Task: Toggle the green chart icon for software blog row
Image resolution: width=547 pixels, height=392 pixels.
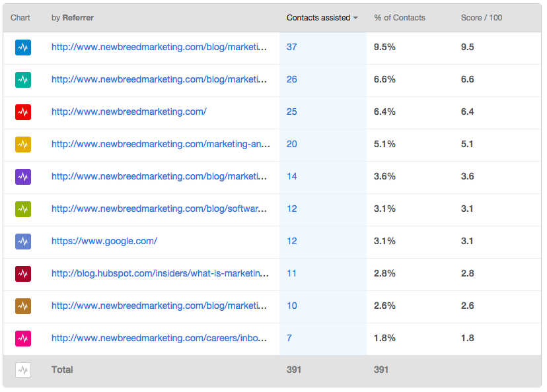Action: tap(23, 209)
